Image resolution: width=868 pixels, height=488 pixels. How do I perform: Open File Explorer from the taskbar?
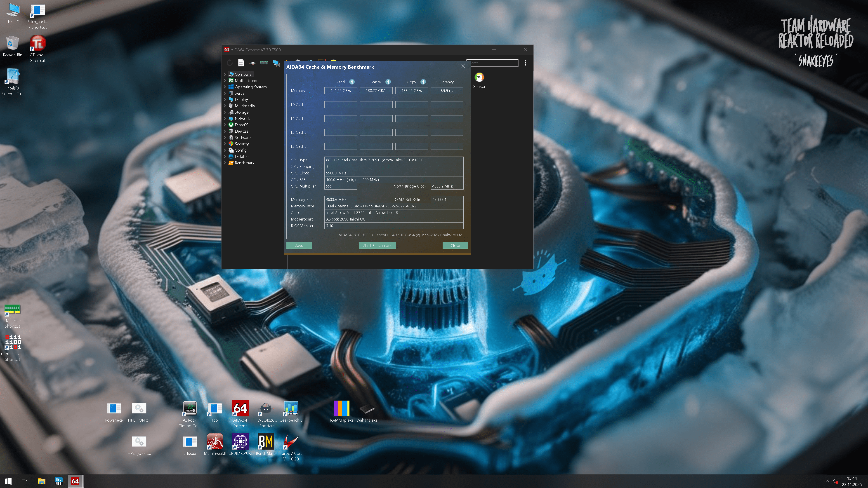[x=41, y=481]
